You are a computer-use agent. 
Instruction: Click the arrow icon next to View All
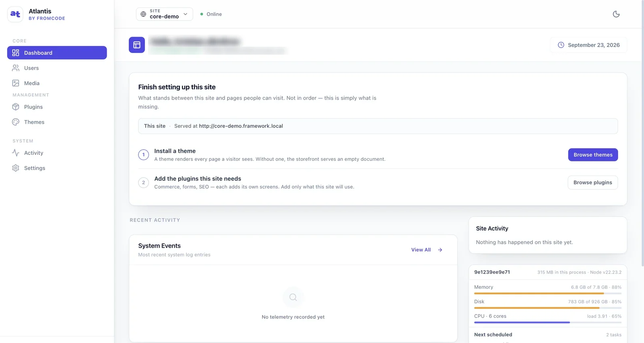tap(440, 250)
